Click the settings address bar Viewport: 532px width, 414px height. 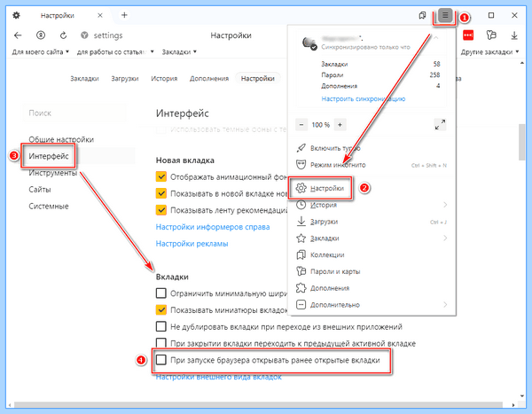pyautogui.click(x=108, y=35)
